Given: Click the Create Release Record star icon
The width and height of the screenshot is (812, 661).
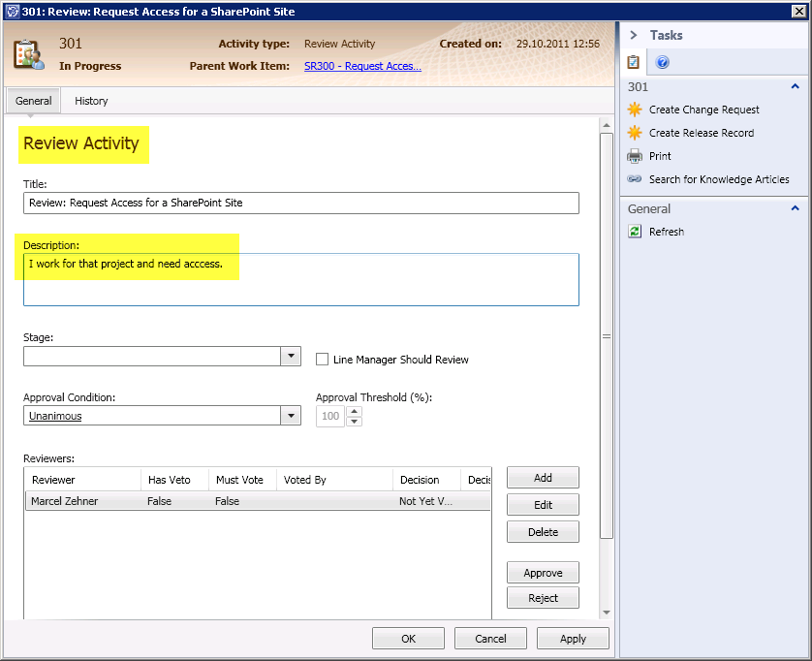Looking at the screenshot, I should pyautogui.click(x=635, y=133).
